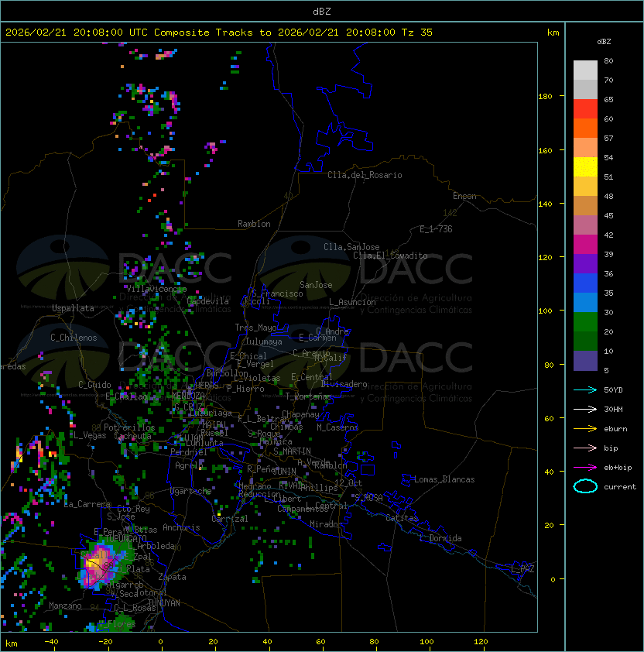Click the Manzano place label
This screenshot has width=644, height=652.
tap(65, 606)
